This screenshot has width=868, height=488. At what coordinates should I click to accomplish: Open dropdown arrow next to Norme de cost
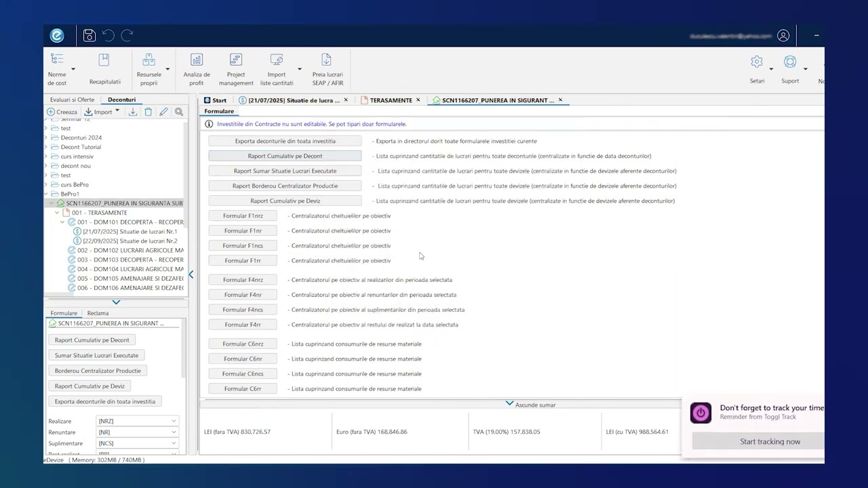pos(73,69)
